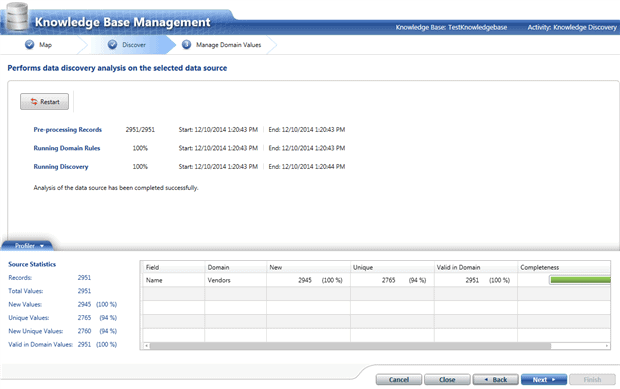Screen dimensions: 620x389
Task: Click the Running Domain Rules label
Action: tap(67, 148)
